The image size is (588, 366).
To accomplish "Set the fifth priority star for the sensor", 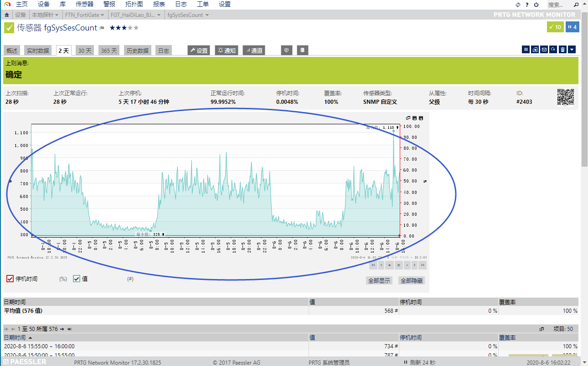I will [135, 28].
